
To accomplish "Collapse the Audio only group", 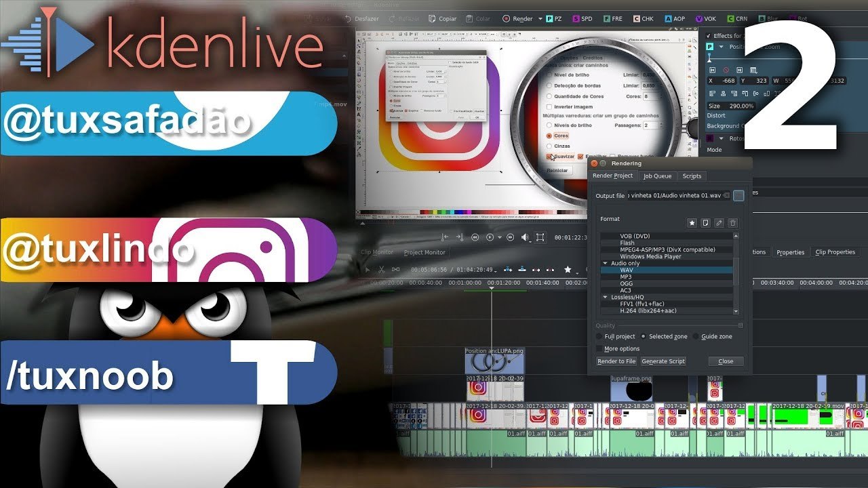I will [x=606, y=263].
